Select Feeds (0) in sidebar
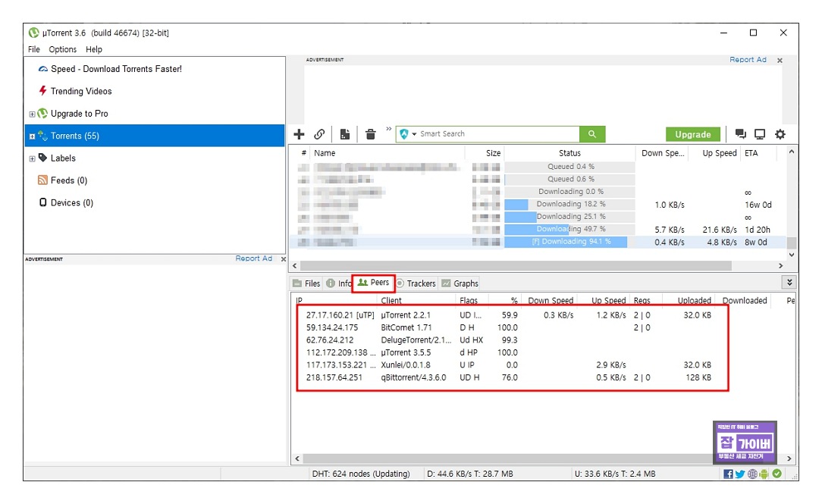822x504 pixels. [x=69, y=180]
